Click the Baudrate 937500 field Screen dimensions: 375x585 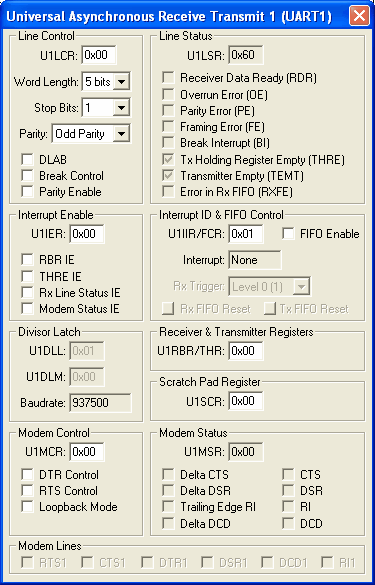tap(100, 403)
